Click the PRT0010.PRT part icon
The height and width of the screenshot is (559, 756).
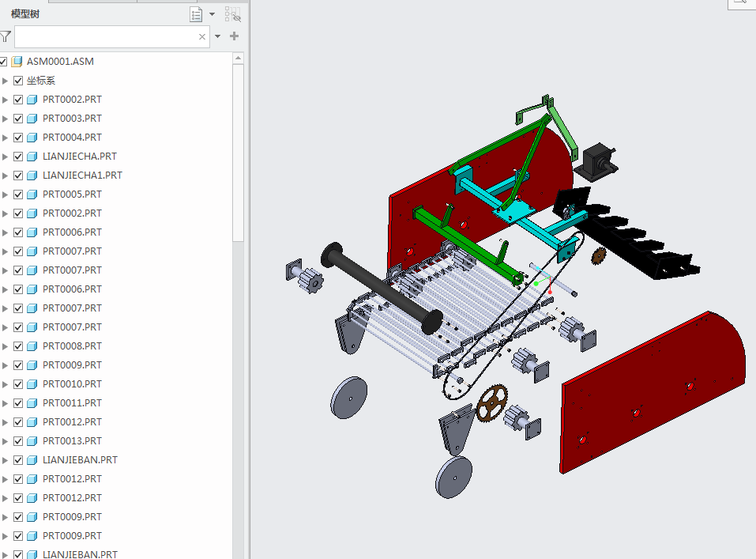click(x=32, y=384)
